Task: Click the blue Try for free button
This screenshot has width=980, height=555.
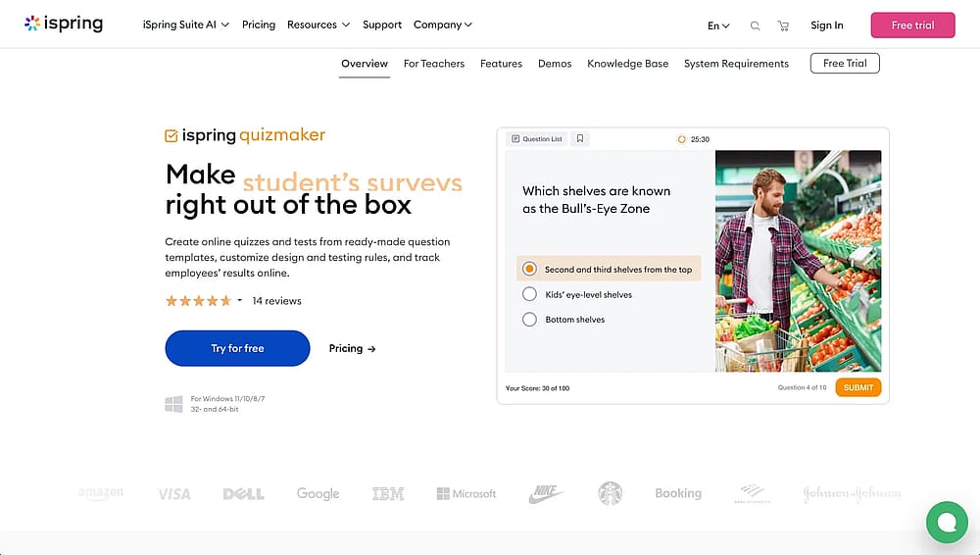Action: point(237,348)
